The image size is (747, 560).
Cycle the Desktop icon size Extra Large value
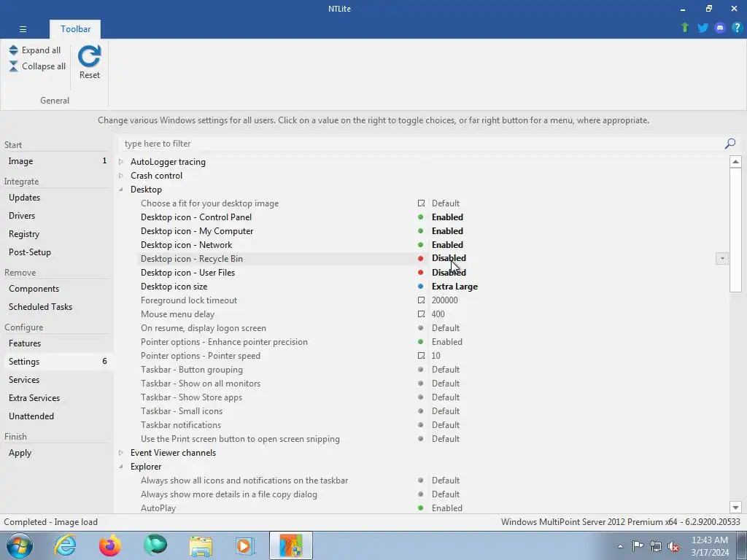tap(454, 286)
